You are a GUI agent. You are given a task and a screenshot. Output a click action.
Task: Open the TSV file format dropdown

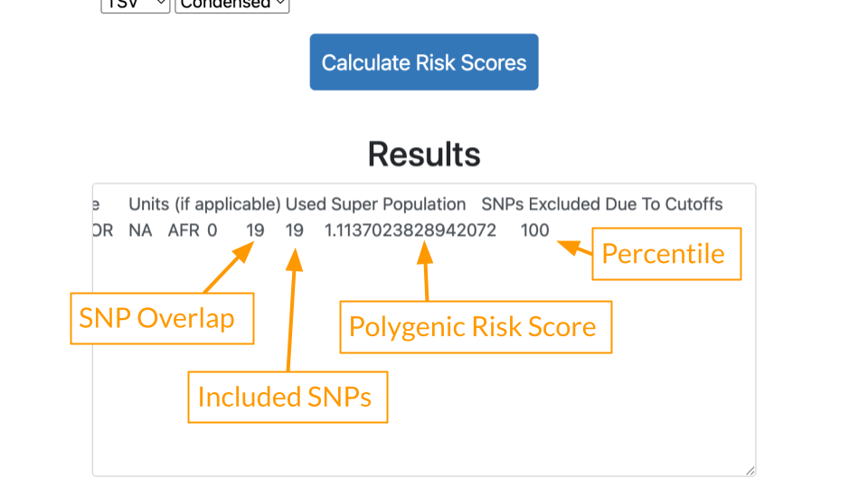135,5
